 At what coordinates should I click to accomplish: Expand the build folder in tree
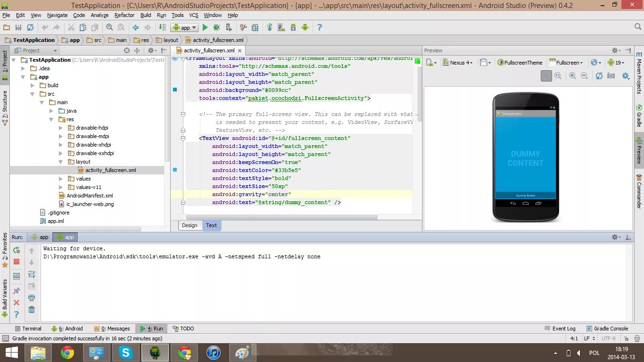click(x=33, y=85)
